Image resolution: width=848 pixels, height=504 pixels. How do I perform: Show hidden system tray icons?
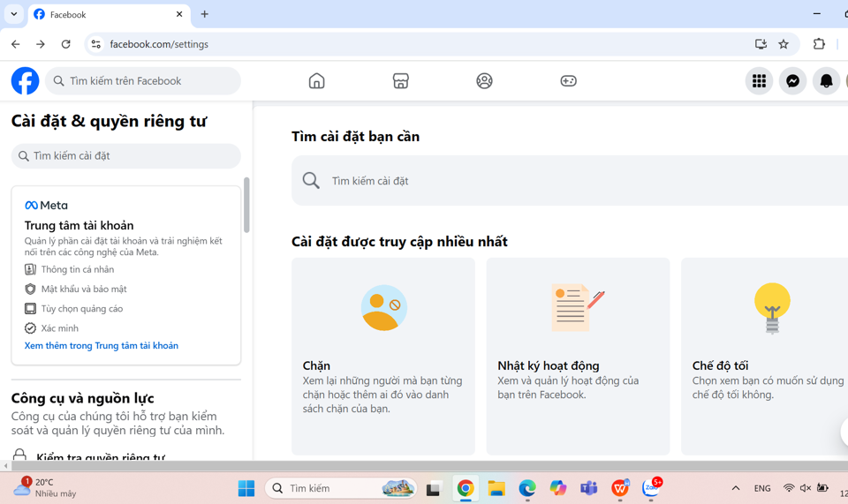pos(736,488)
